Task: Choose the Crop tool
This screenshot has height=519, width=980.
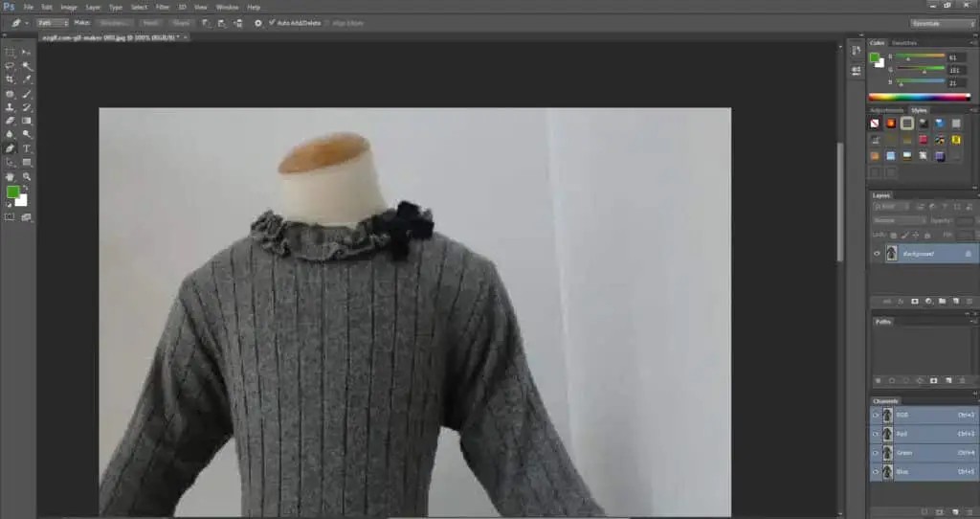Action: pyautogui.click(x=10, y=79)
